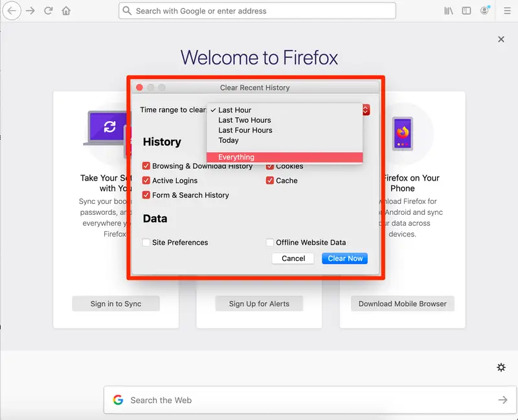Screen dimensions: 518x420
Task: Go forward using the forward arrow
Action: pyautogui.click(x=30, y=11)
